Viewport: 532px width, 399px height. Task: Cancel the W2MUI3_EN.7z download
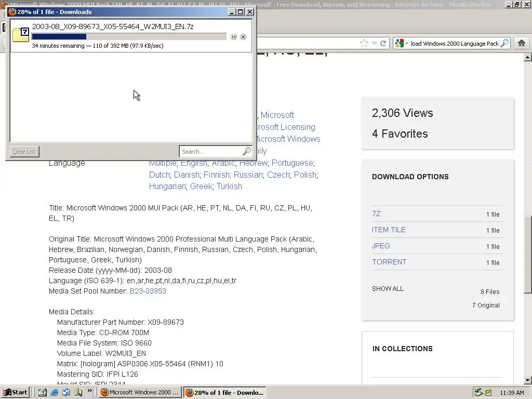click(243, 37)
